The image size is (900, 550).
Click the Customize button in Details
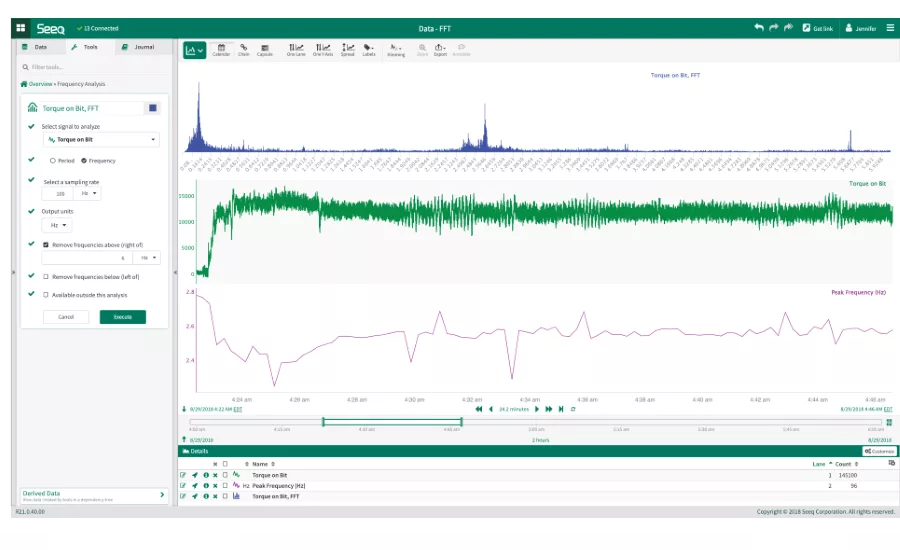pos(879,451)
